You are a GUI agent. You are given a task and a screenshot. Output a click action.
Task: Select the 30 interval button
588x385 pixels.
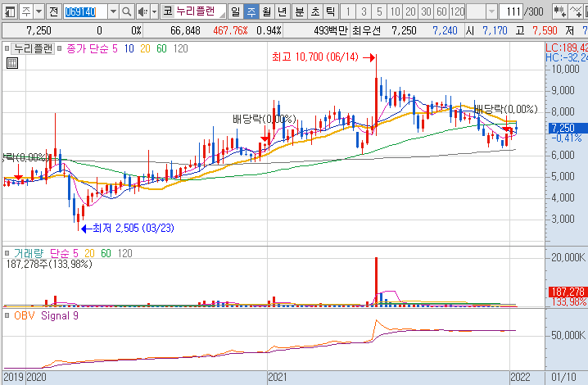click(x=426, y=12)
